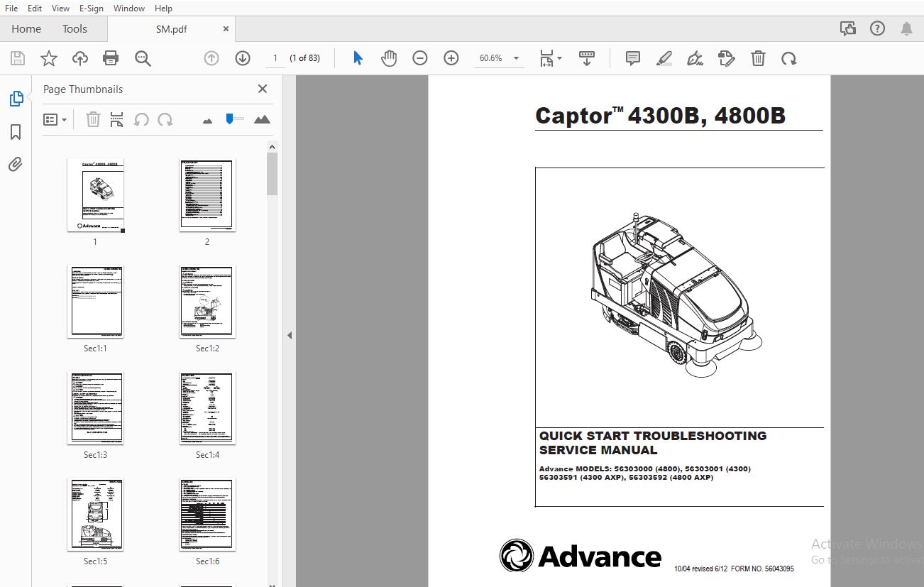Delete selected pages in the thumbnails panel
This screenshot has height=587, width=924.
click(x=93, y=119)
